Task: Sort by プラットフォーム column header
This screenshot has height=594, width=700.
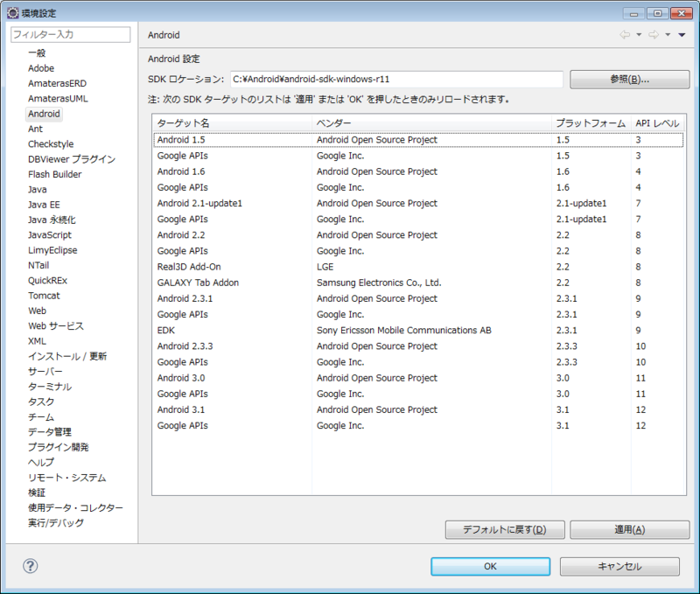Action: click(x=591, y=123)
